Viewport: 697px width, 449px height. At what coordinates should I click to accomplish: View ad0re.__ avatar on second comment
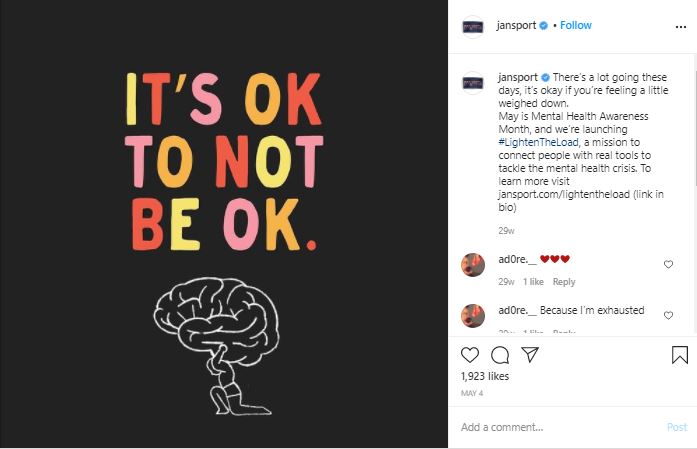coord(473,316)
